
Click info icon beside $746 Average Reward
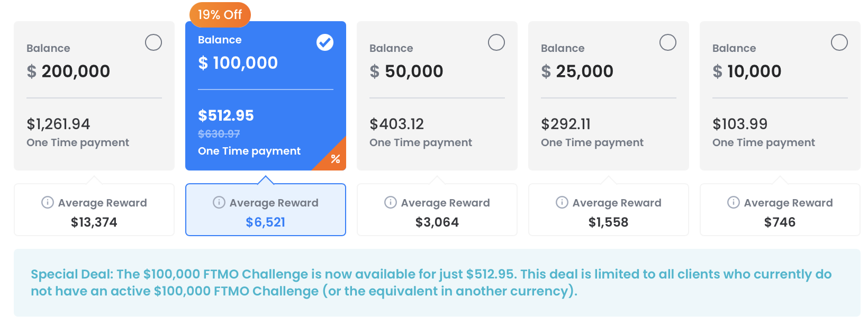coord(734,202)
